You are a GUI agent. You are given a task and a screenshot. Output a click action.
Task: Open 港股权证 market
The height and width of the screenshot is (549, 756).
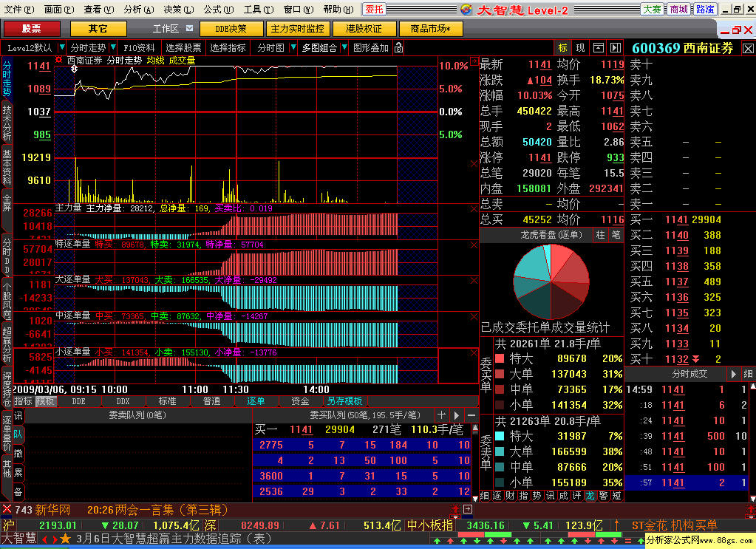(364, 28)
